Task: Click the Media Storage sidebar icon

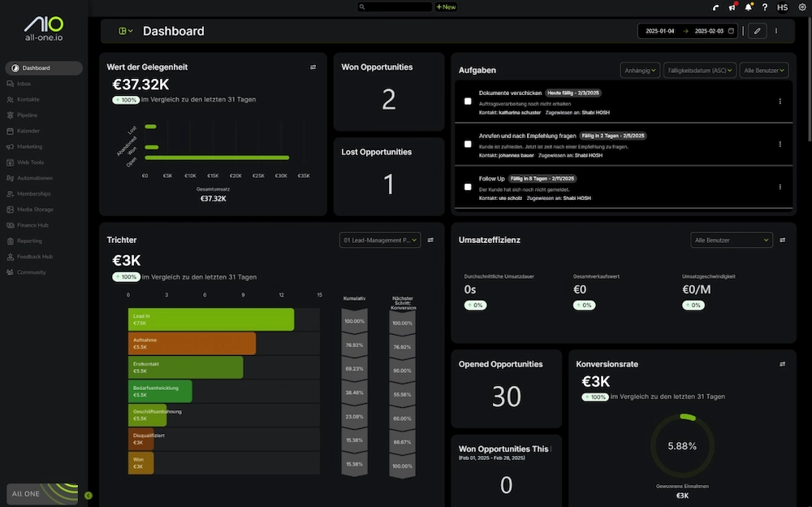Action: point(10,210)
